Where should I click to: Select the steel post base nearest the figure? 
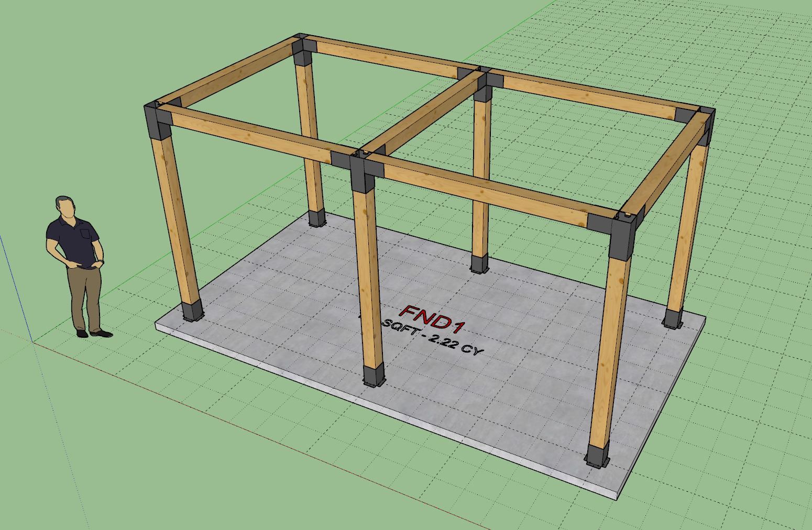(192, 311)
